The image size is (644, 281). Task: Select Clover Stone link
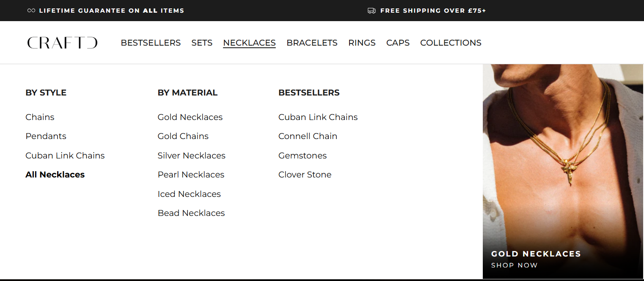coord(305,175)
